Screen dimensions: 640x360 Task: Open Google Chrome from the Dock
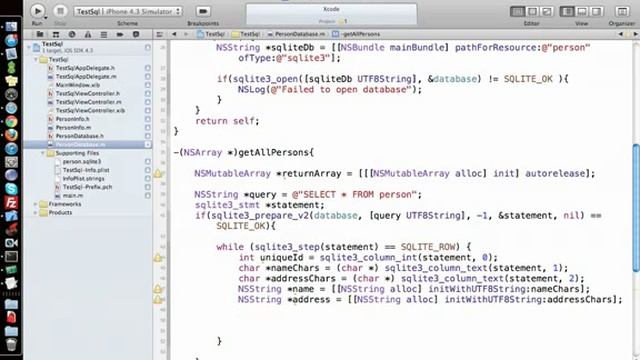coord(11,121)
